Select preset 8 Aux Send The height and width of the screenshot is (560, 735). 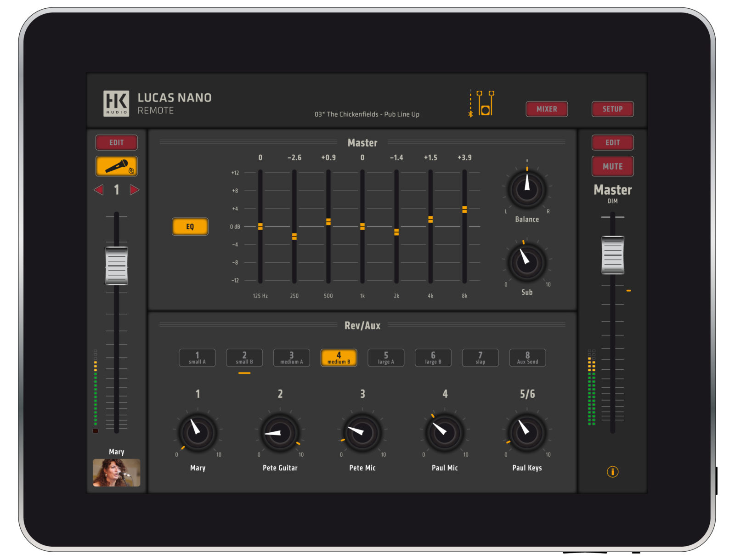click(x=527, y=358)
